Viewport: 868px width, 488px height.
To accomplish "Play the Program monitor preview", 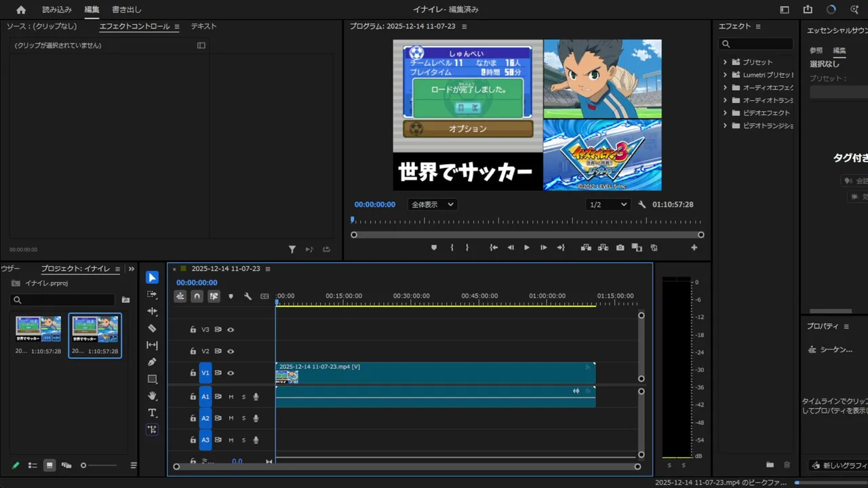I will coord(527,248).
